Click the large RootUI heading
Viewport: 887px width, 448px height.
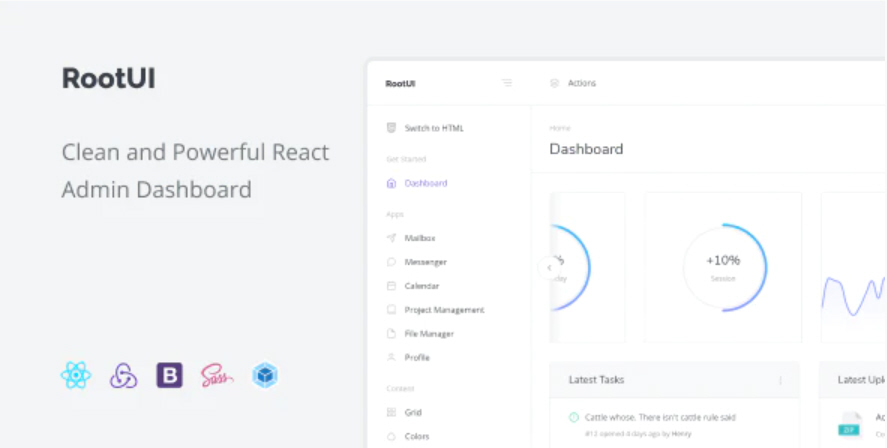pyautogui.click(x=109, y=78)
